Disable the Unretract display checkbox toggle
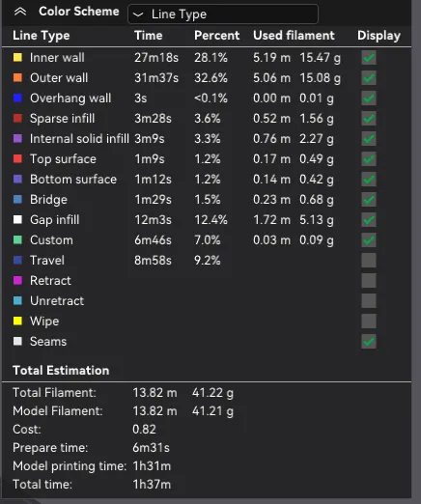The width and height of the screenshot is (421, 504). [x=369, y=301]
